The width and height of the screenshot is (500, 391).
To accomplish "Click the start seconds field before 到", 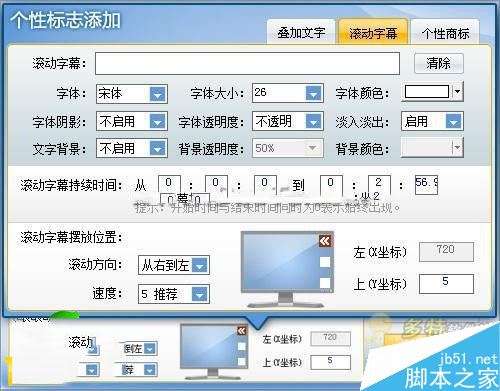I will point(265,184).
